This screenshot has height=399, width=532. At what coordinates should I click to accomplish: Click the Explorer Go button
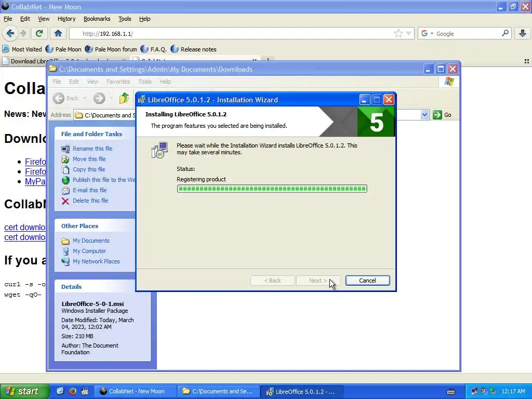tap(442, 115)
